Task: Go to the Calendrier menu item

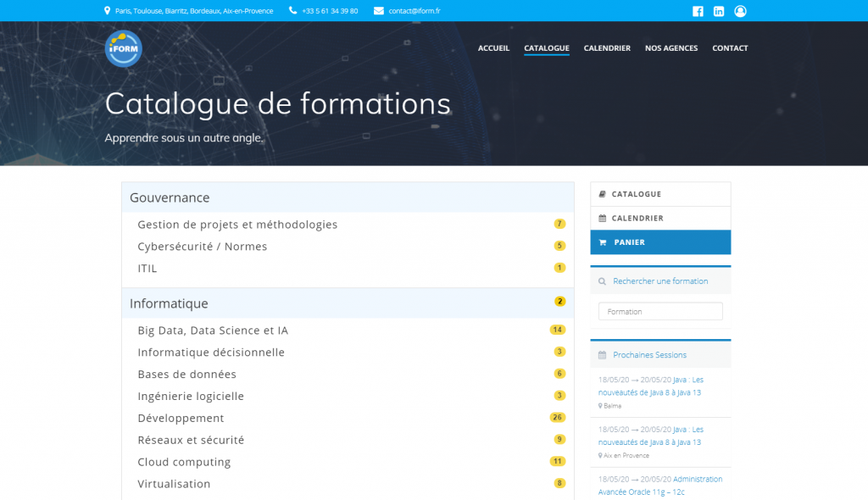Action: (607, 48)
